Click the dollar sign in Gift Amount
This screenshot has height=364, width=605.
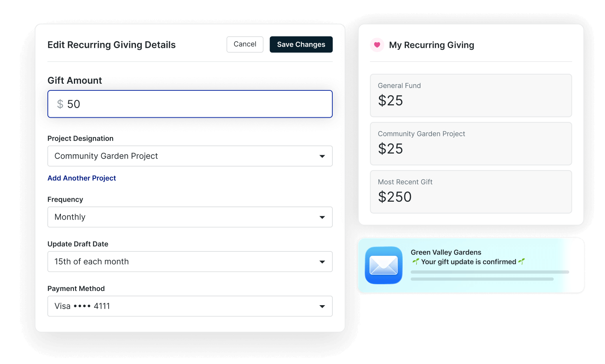coord(60,104)
